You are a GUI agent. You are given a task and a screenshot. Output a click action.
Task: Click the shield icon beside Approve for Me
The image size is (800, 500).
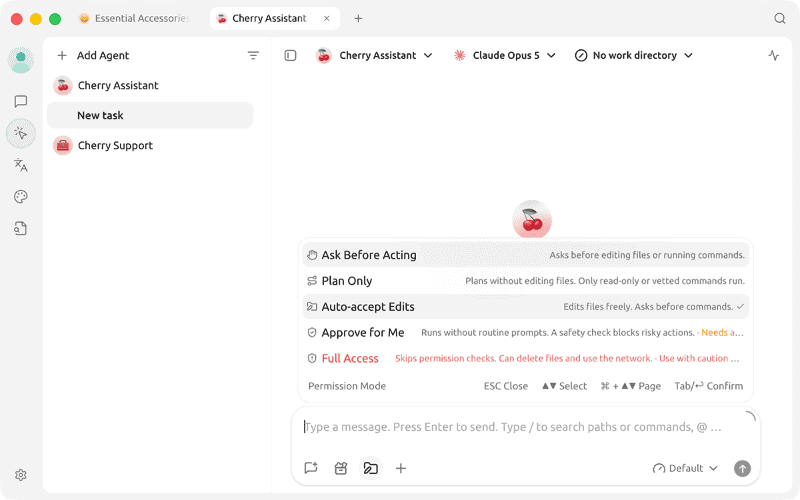coord(312,333)
